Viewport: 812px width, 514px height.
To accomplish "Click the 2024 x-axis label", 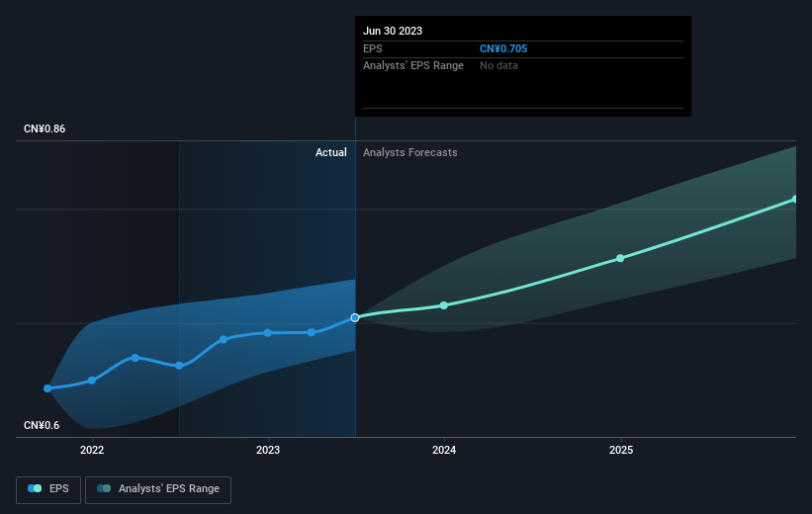I will (x=444, y=450).
